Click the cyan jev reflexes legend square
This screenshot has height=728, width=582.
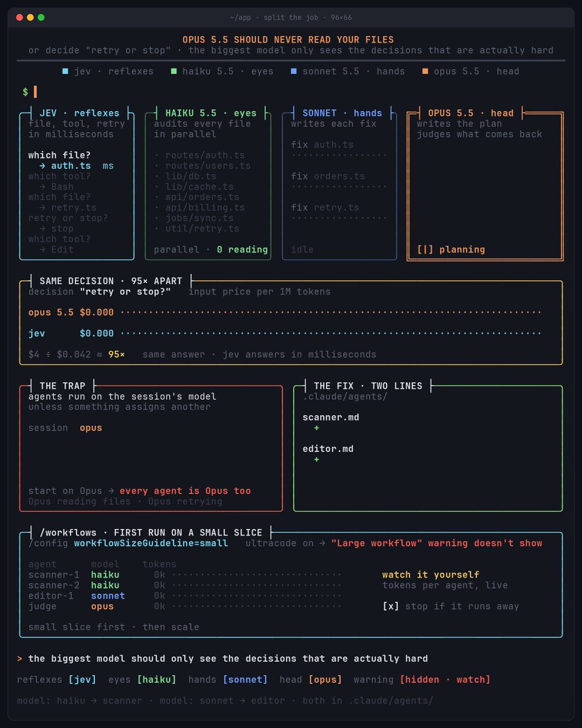click(x=65, y=72)
